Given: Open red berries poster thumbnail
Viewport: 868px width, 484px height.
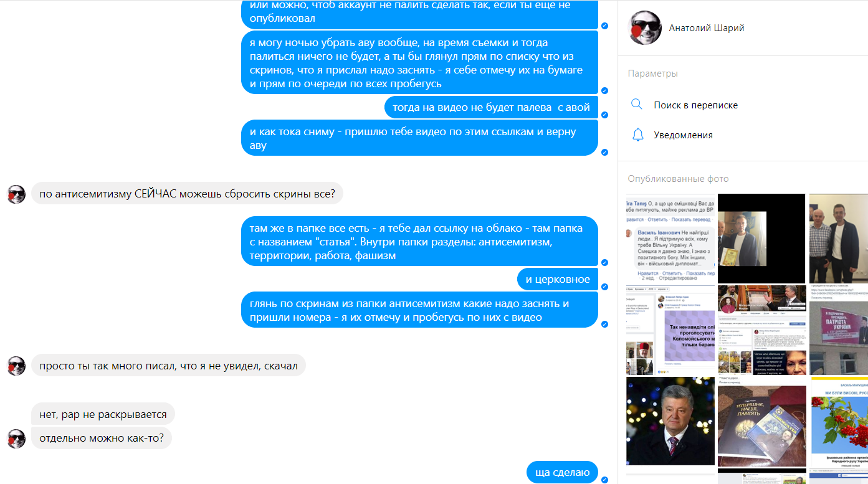Looking at the screenshot, I should tap(839, 421).
